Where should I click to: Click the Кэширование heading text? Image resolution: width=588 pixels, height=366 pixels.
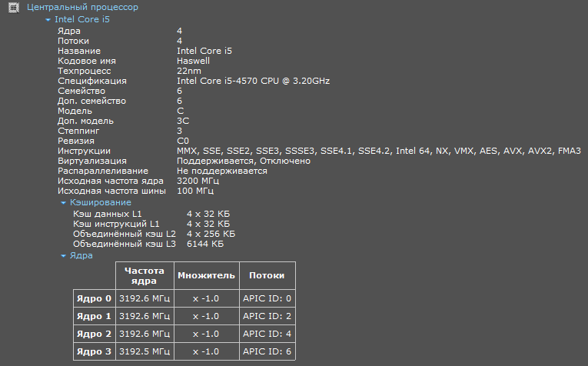(x=101, y=202)
